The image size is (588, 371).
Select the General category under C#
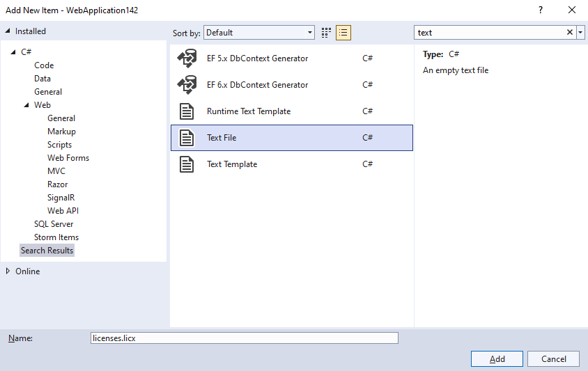click(48, 91)
